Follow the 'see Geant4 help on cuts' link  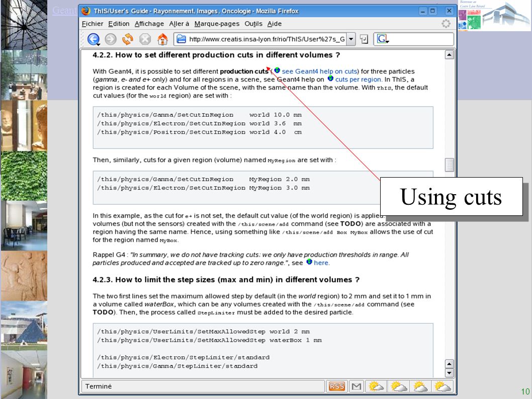pyautogui.click(x=319, y=71)
